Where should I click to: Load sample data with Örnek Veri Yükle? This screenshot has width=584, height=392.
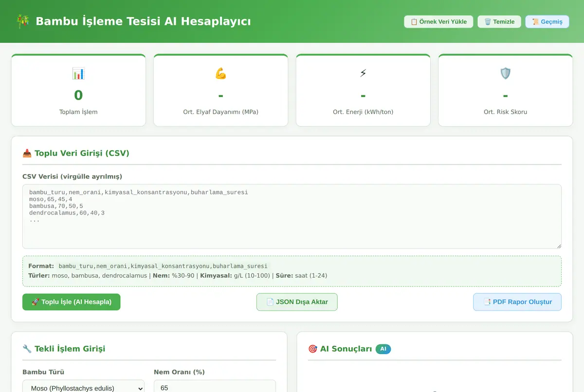(x=438, y=21)
